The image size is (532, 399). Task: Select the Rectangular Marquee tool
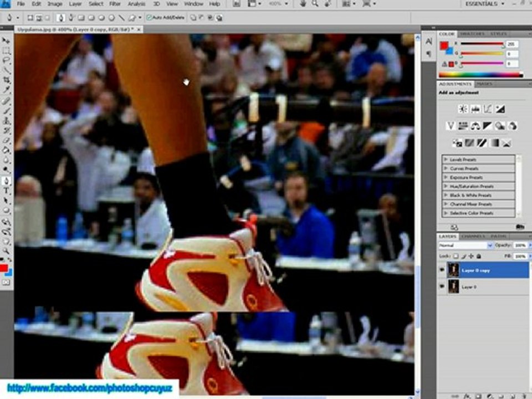pyautogui.click(x=6, y=51)
